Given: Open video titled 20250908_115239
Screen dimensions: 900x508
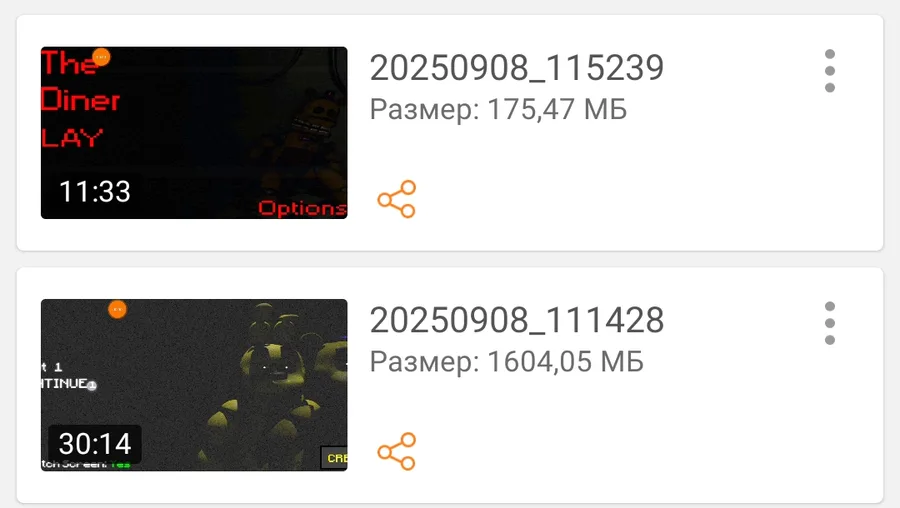Looking at the screenshot, I should tap(517, 68).
